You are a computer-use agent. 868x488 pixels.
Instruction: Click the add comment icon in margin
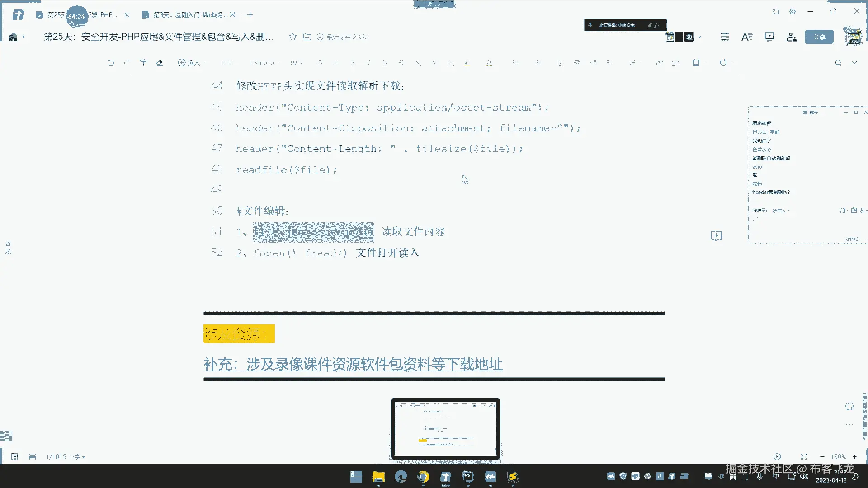pyautogui.click(x=716, y=236)
